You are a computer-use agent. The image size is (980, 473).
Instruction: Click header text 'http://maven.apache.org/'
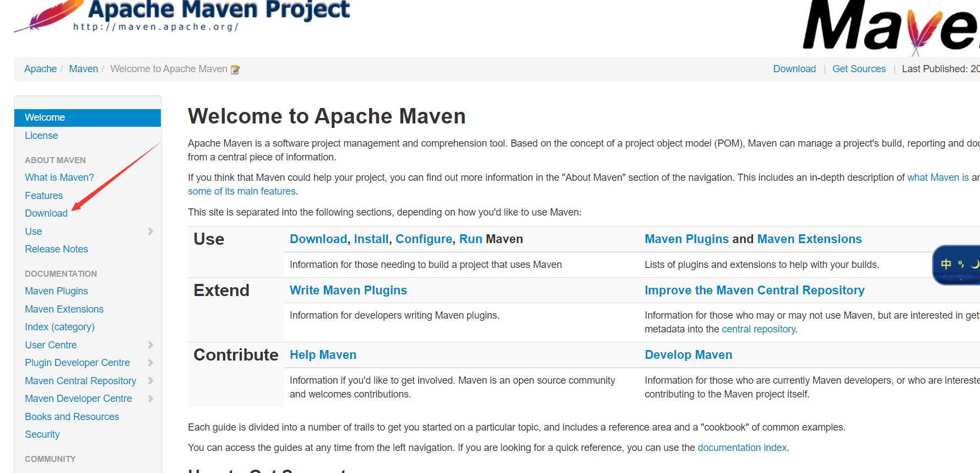coord(156,27)
